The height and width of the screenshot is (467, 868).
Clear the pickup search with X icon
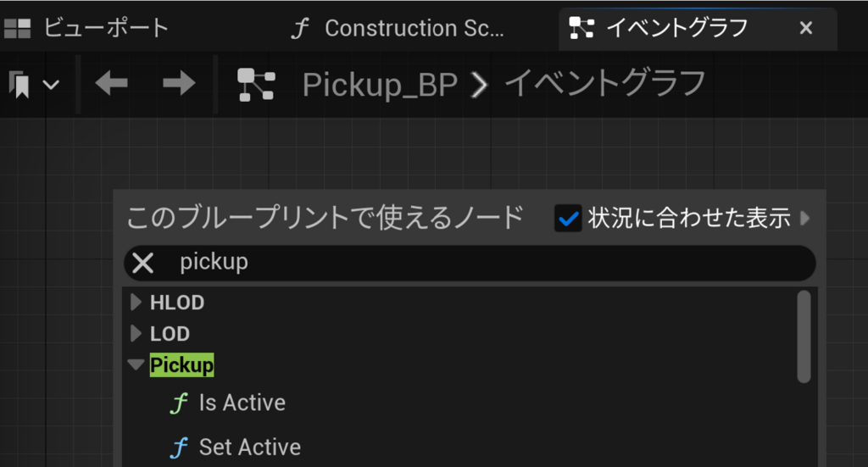[x=142, y=263]
